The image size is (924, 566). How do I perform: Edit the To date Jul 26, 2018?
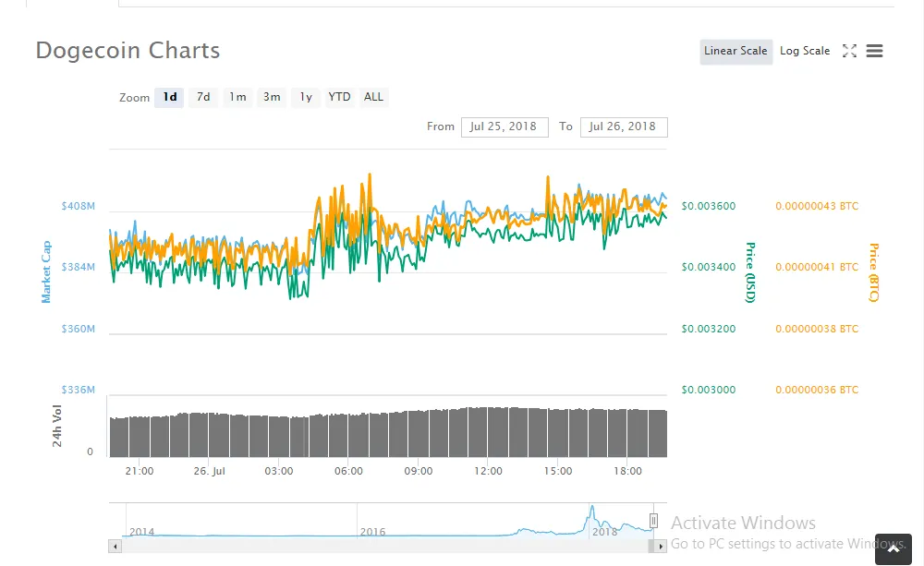624,126
